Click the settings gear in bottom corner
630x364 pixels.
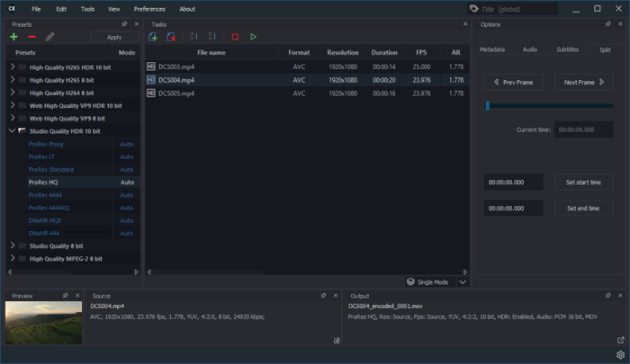click(620, 355)
